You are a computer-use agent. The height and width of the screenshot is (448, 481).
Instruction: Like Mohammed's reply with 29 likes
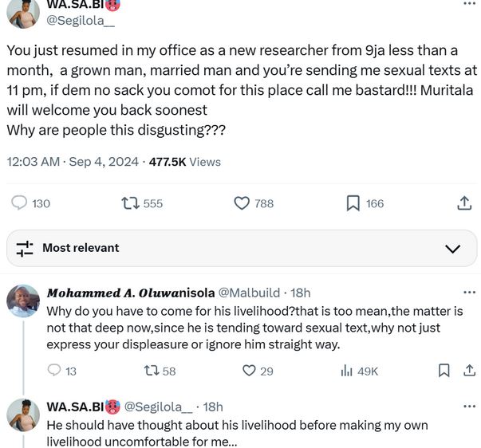tap(249, 371)
